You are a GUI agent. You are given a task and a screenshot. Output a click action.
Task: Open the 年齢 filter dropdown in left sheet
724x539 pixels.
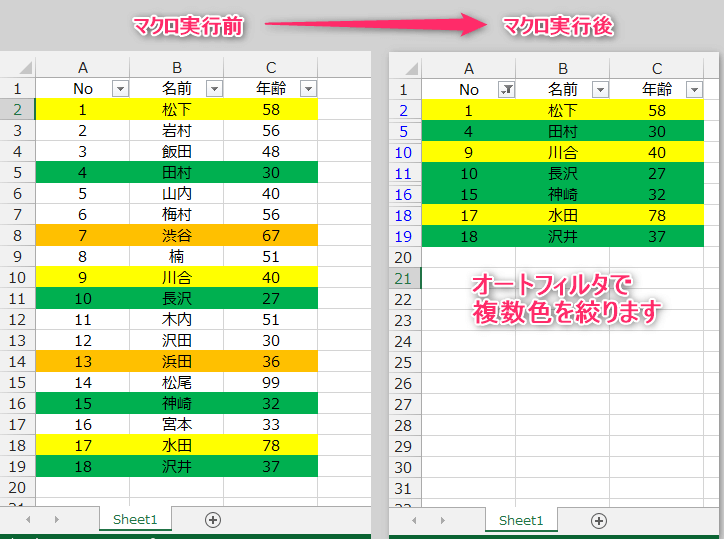308,88
